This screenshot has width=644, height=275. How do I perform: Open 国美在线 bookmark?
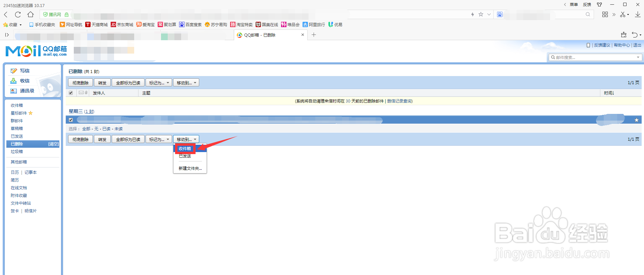(267, 24)
